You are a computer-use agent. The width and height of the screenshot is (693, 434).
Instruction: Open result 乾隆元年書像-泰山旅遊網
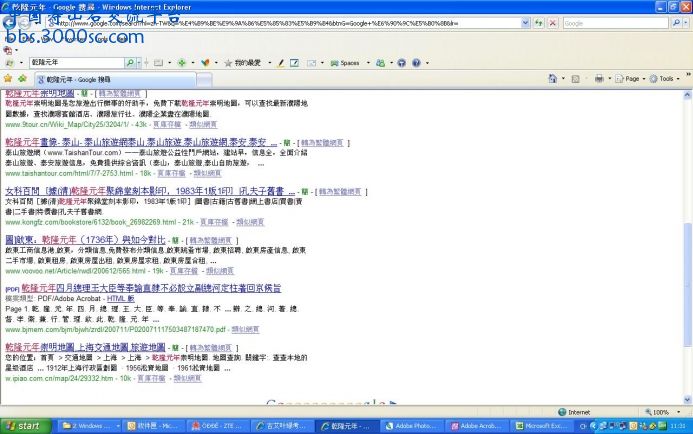141,142
